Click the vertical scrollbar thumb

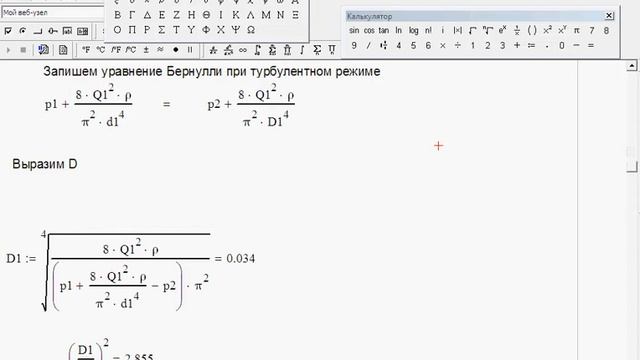[632, 159]
